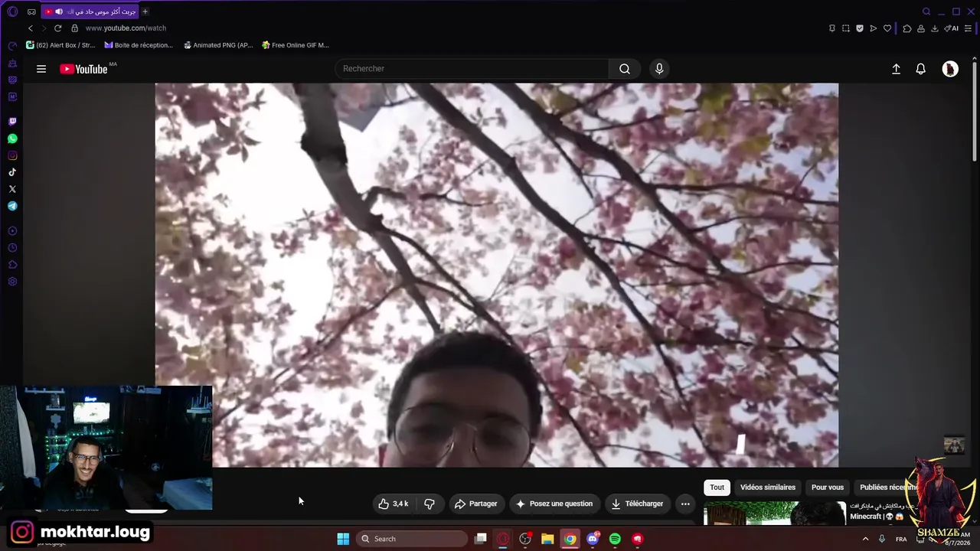This screenshot has height=551, width=980.
Task: Start voice search with the microphone
Action: click(659, 69)
